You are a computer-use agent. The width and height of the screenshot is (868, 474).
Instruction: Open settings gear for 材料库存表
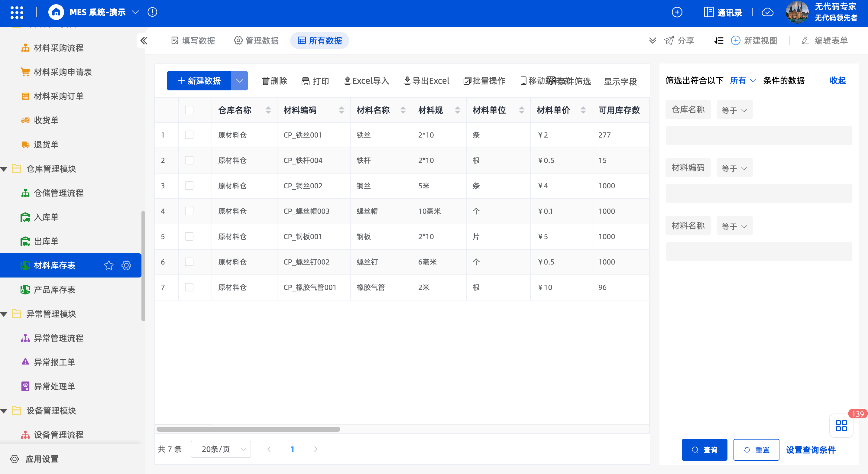126,265
